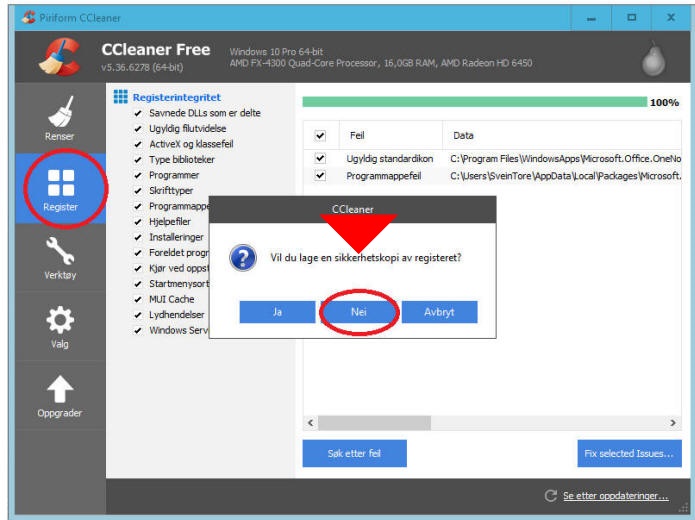This screenshot has height=520, width=695.
Task: Click the C:\Program Files\WindowsApps path cell
Action: pyautogui.click(x=566, y=159)
